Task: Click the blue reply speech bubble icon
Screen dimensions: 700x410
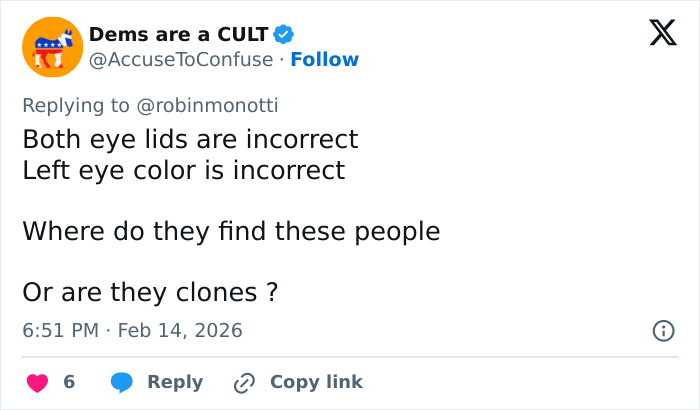Action: [x=123, y=382]
